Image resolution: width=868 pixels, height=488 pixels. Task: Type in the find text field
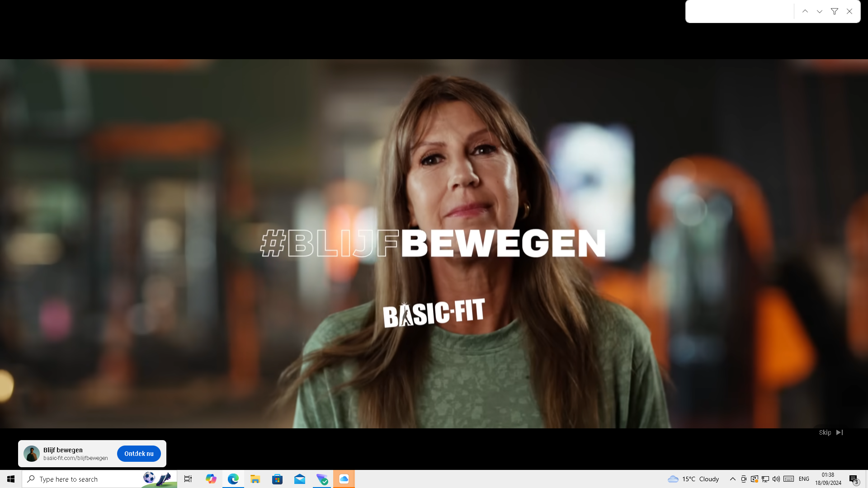coord(740,11)
